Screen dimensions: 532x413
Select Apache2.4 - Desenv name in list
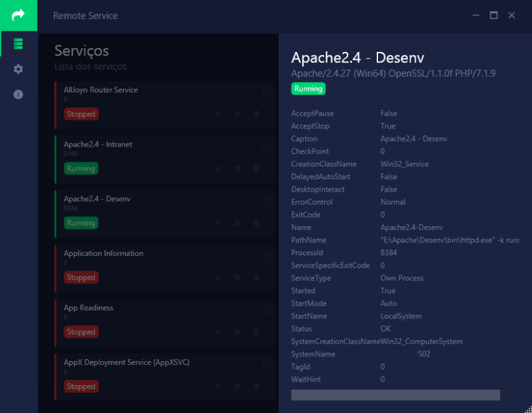click(x=97, y=199)
